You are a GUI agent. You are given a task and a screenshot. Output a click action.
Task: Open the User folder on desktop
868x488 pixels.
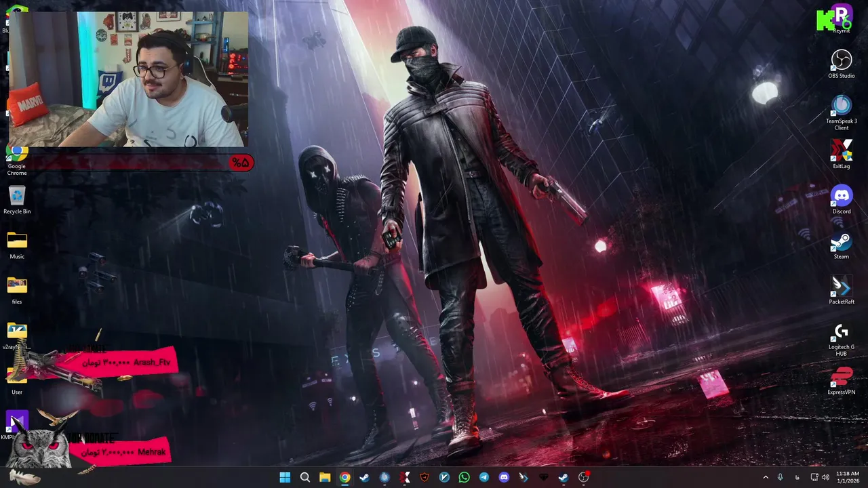pos(17,381)
